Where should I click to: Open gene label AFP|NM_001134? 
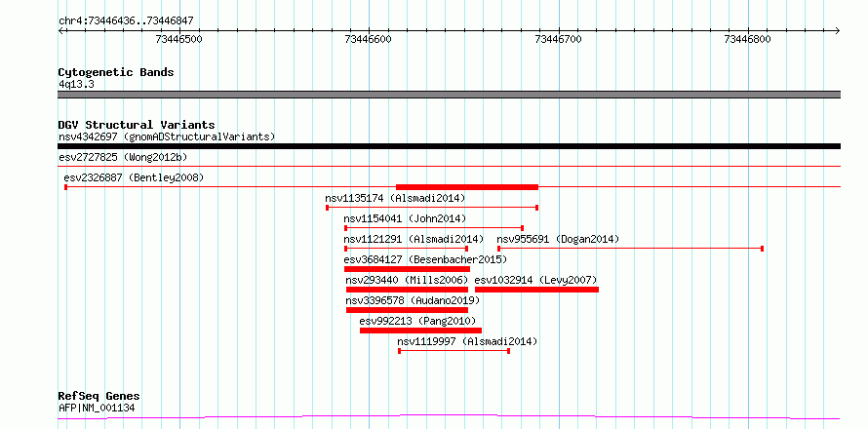click(97, 409)
